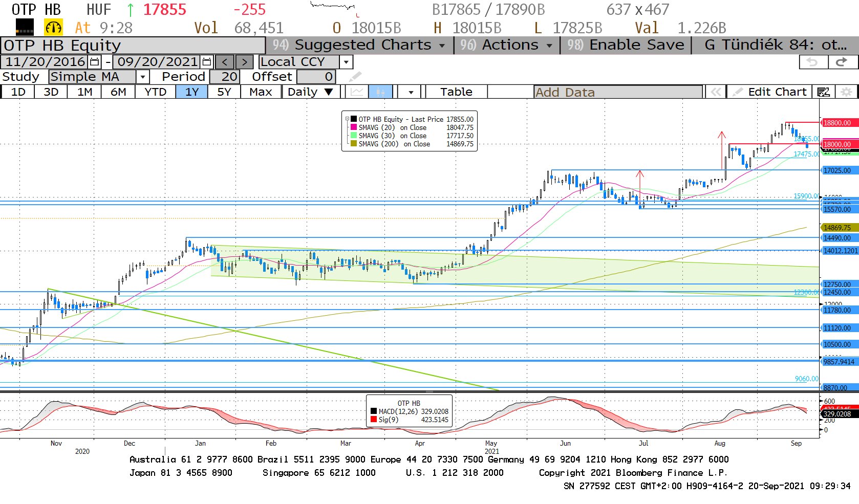This screenshot has height=504, width=859.
Task: Select the Max range tab
Action: (261, 92)
